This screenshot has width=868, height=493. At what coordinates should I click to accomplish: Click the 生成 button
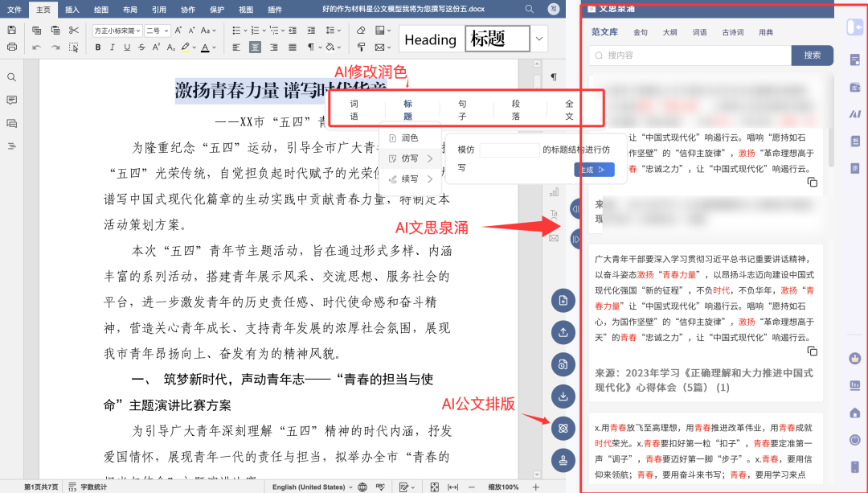594,170
